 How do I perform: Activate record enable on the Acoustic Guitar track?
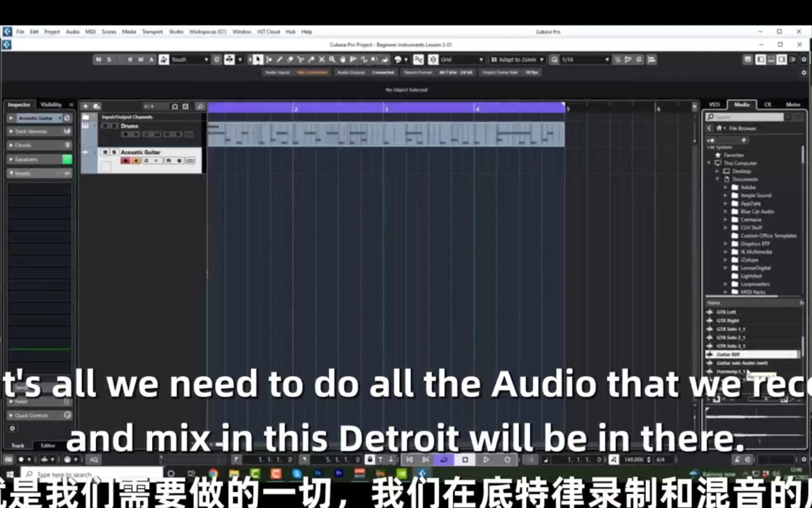126,160
